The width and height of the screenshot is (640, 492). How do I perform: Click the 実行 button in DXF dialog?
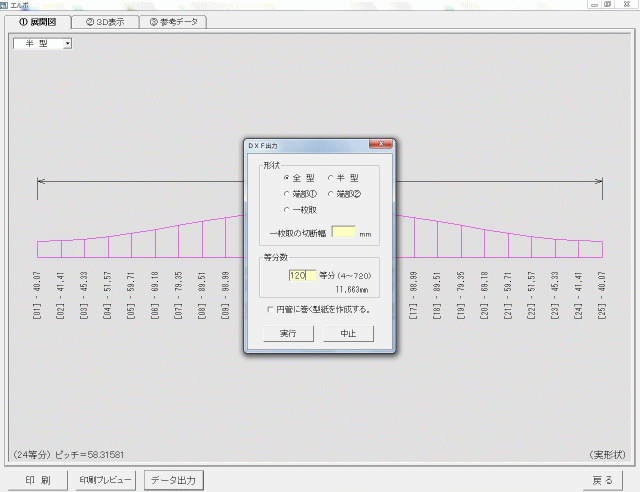click(288, 333)
